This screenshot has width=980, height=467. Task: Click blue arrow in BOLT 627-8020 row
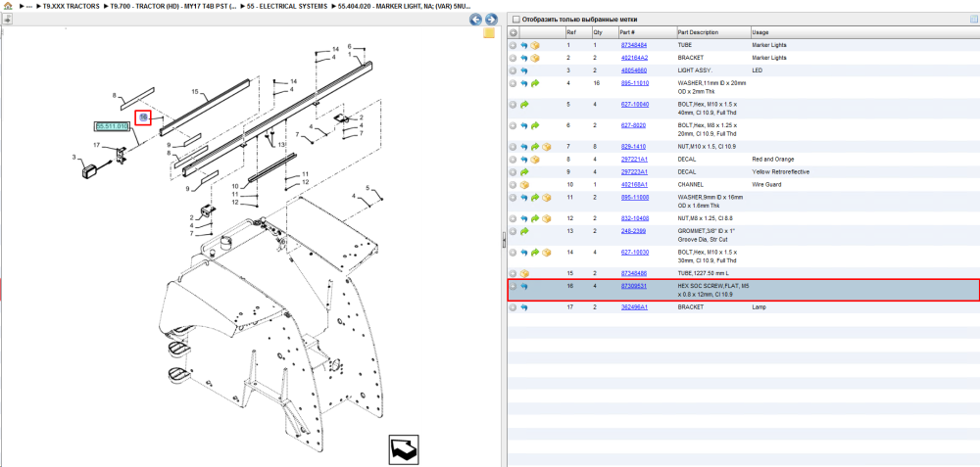(x=523, y=126)
